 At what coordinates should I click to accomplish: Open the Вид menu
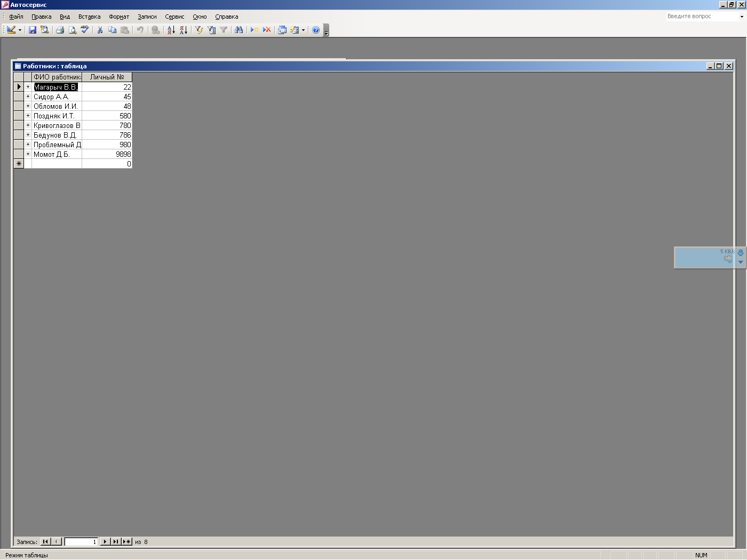(x=65, y=17)
